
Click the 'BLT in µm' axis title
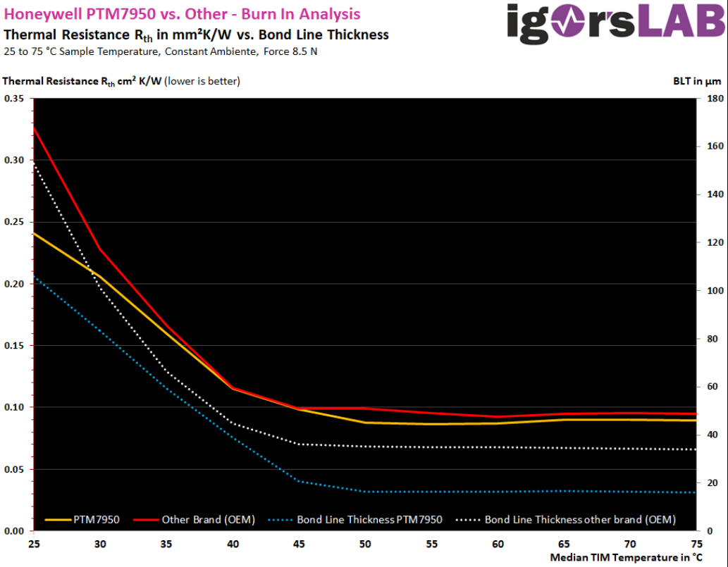pyautogui.click(x=697, y=81)
